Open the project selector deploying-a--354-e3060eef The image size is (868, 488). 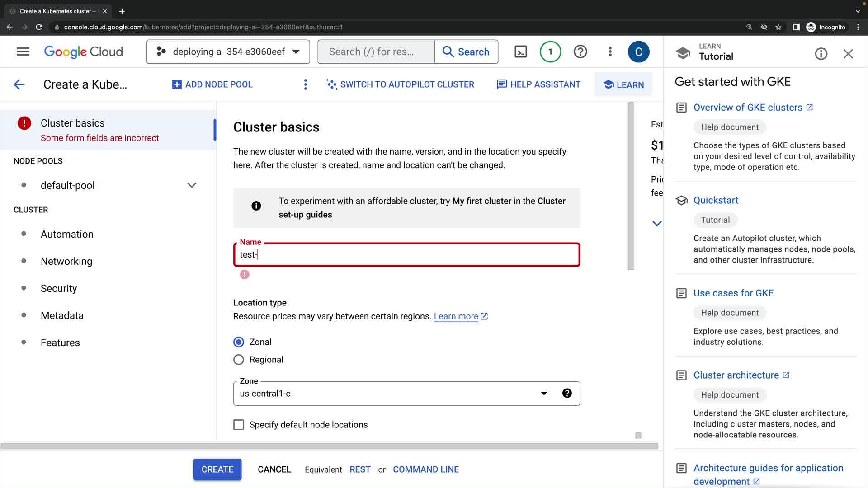click(228, 52)
